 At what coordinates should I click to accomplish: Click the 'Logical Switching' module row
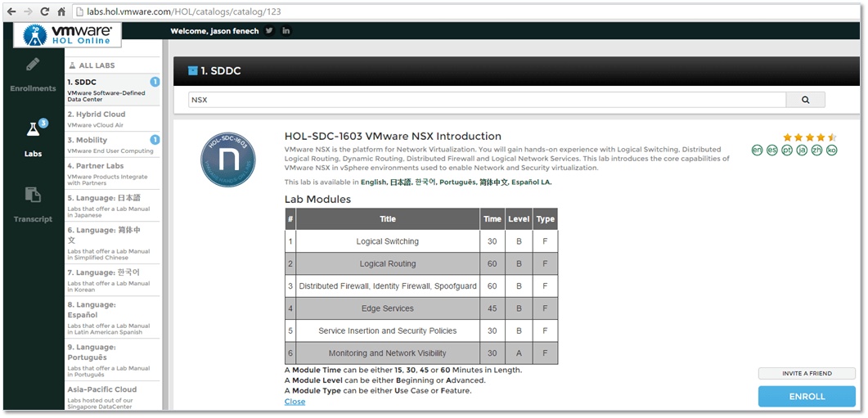pyautogui.click(x=421, y=241)
